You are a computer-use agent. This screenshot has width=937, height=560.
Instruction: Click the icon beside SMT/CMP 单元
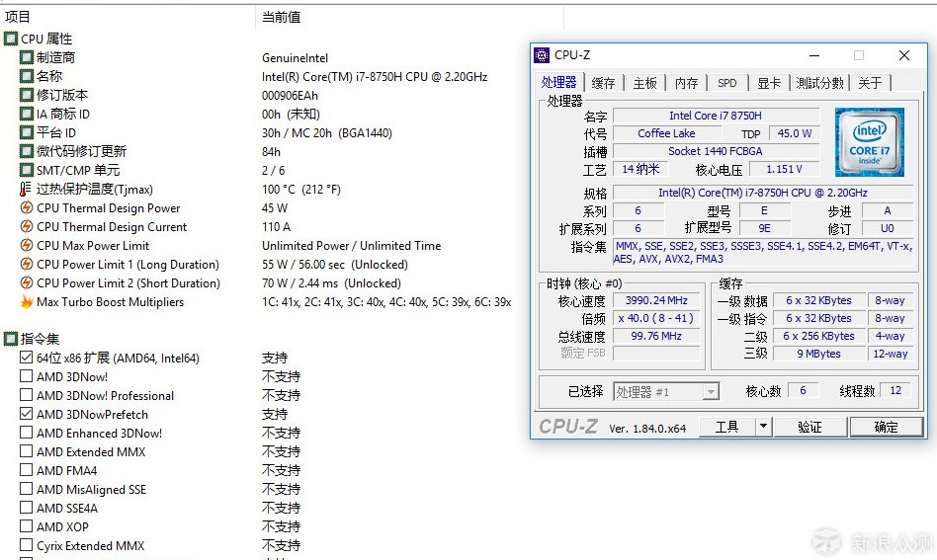pyautogui.click(x=27, y=170)
